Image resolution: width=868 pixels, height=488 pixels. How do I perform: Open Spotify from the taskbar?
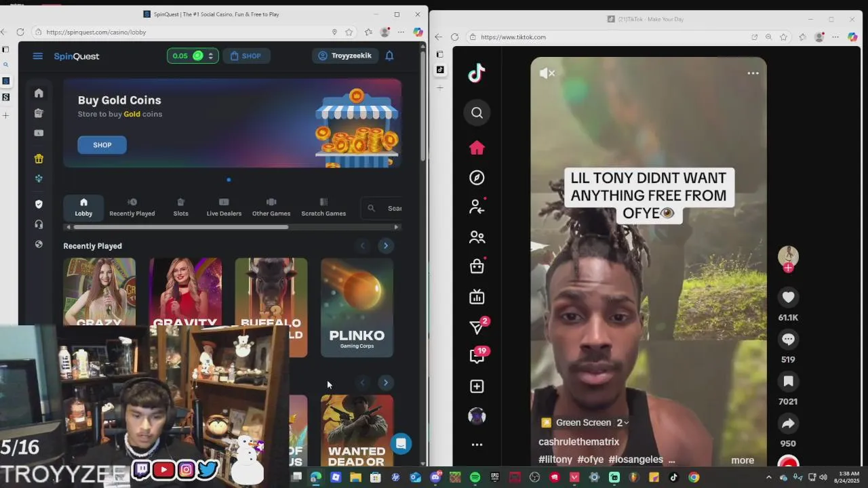(x=475, y=477)
